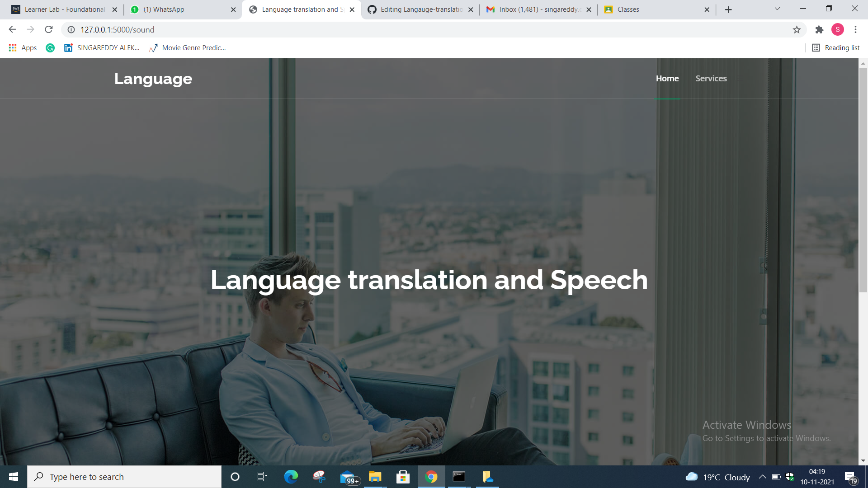This screenshot has height=488, width=868.
Task: Open File Explorer from the taskbar
Action: [x=374, y=476]
